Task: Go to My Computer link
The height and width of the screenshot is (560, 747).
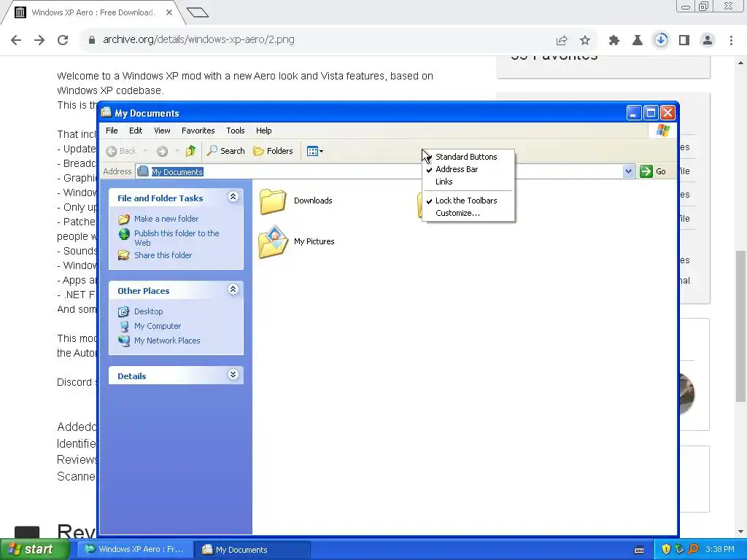Action: point(158,326)
